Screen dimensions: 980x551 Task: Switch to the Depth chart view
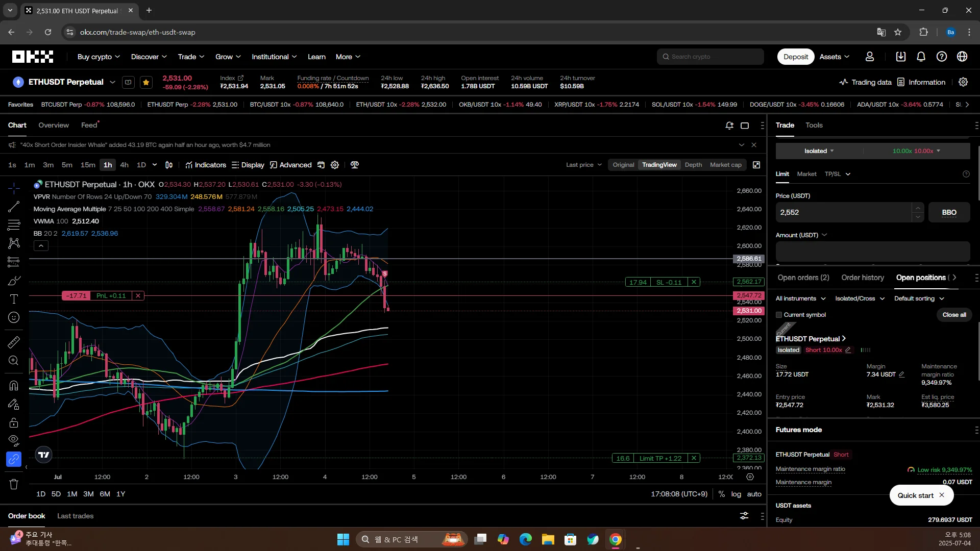[693, 165]
